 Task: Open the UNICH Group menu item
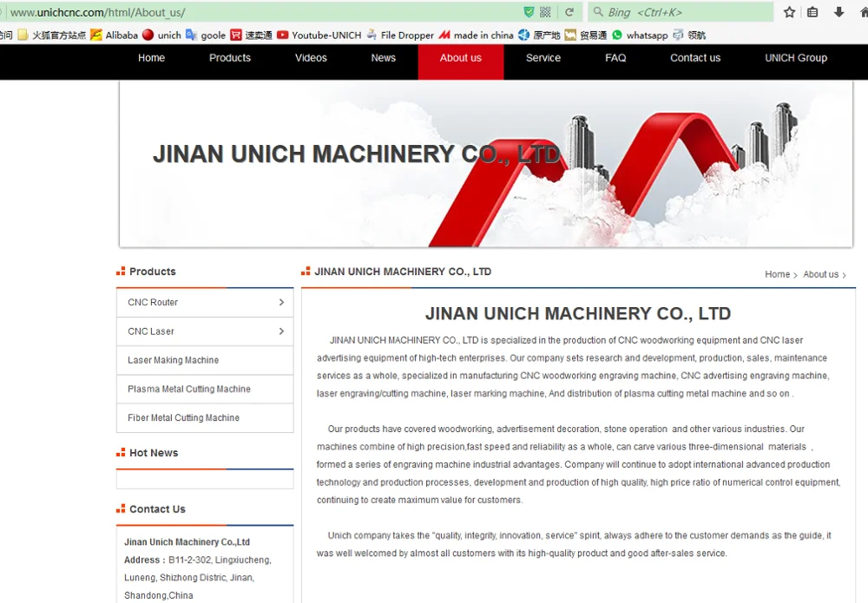click(796, 58)
